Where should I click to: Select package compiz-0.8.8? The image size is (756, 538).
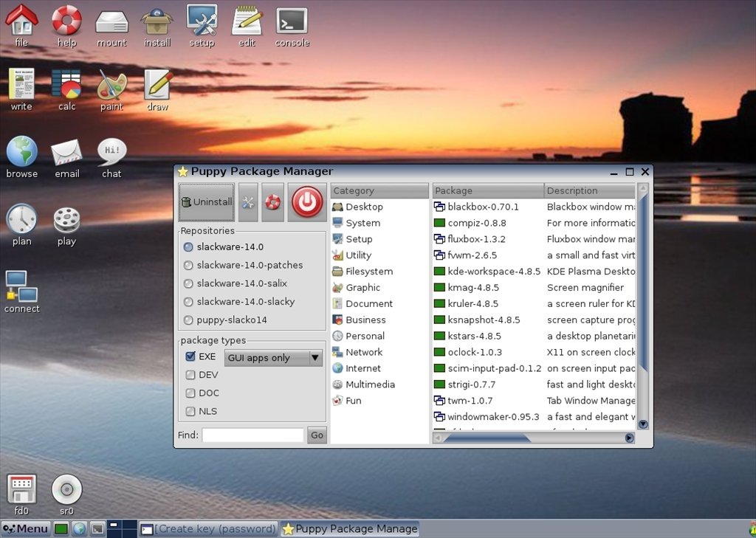coord(535,223)
